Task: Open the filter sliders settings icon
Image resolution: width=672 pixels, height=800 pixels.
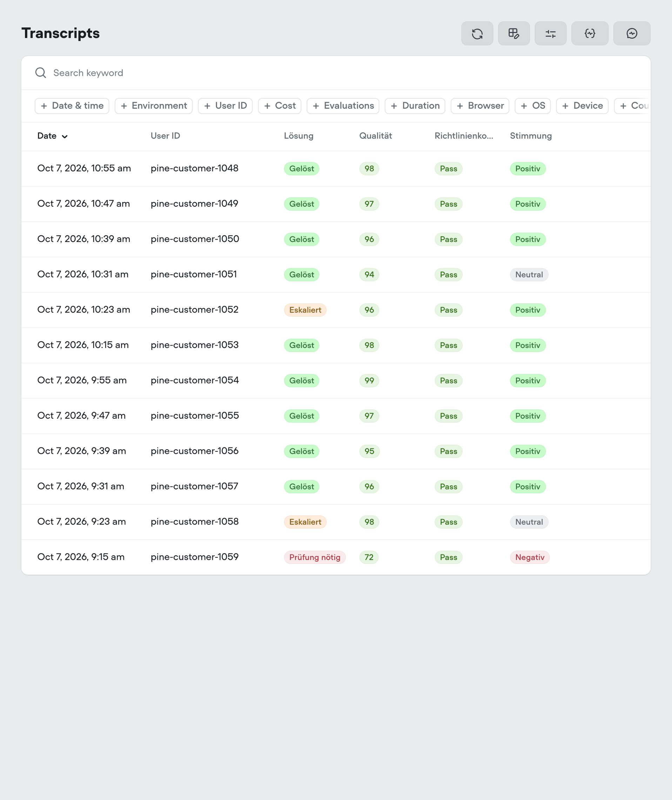Action: (551, 34)
